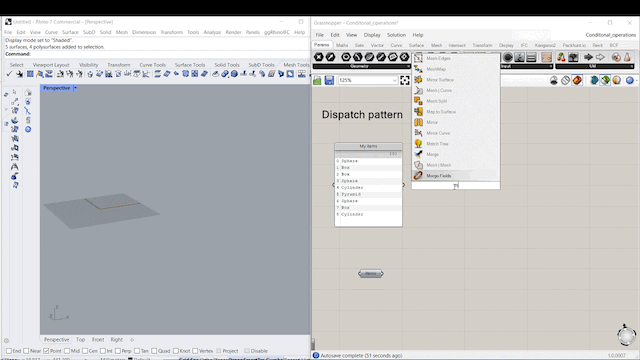Open the Vector component tab
The width and height of the screenshot is (640, 360).
coord(377,45)
